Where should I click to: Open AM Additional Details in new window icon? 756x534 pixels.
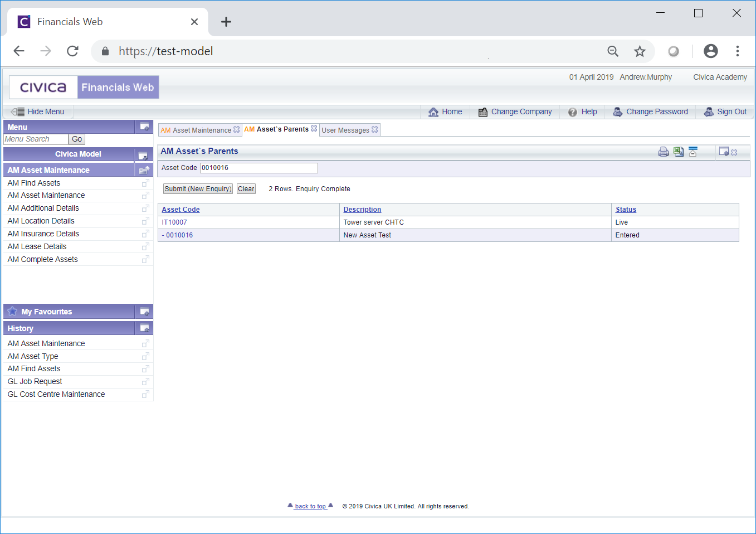tap(145, 208)
